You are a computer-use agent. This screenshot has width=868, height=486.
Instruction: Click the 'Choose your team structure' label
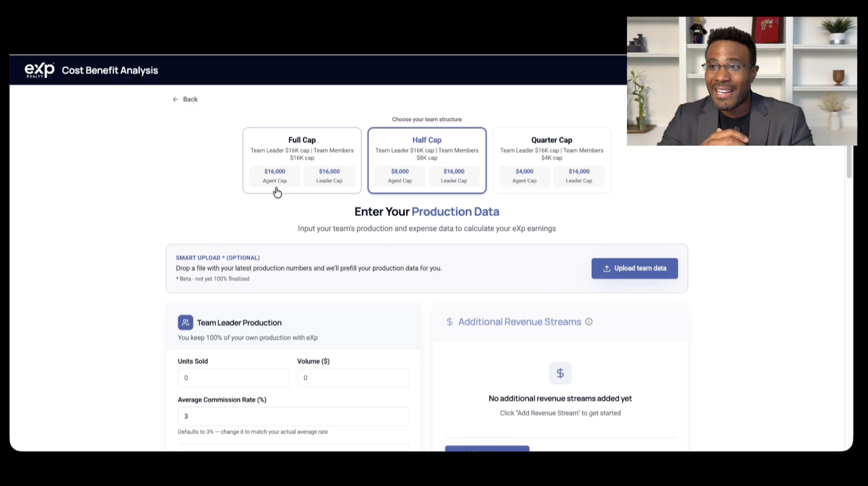[427, 119]
